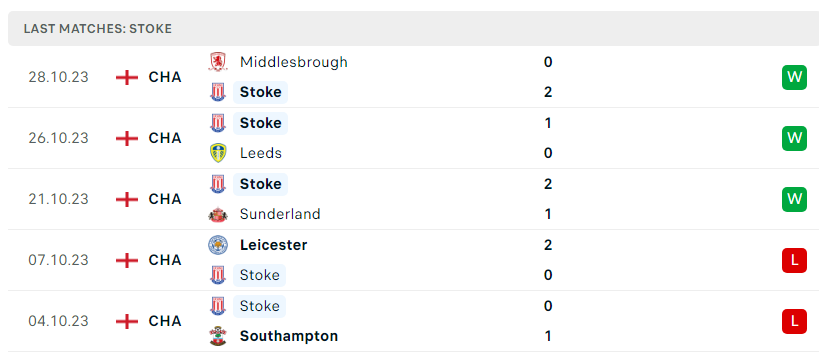Click red L badge for Leicester match

coord(794,260)
